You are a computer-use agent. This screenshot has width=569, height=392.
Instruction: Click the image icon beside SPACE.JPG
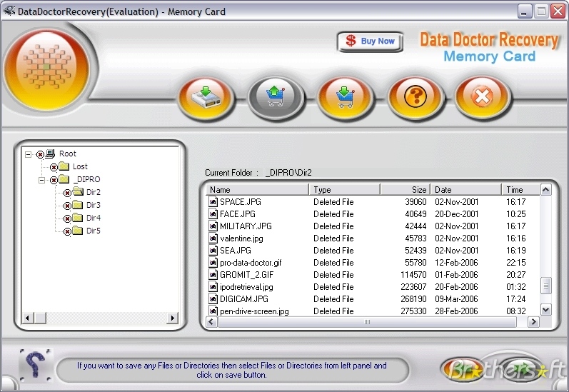(213, 202)
